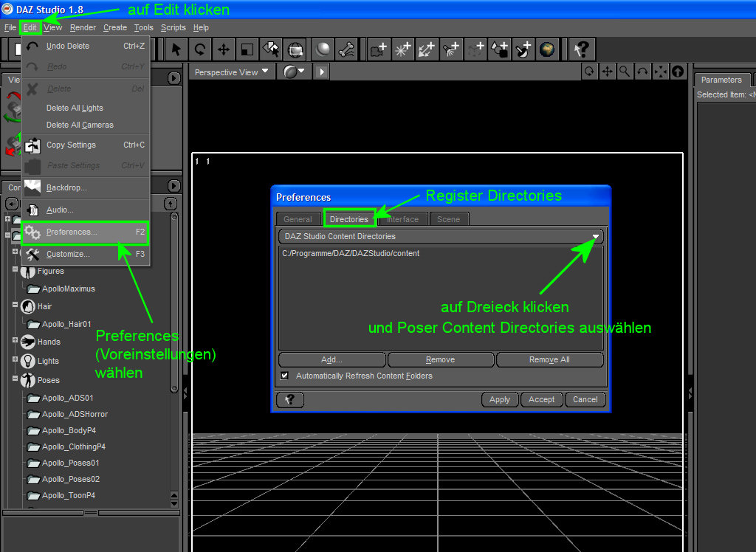Image resolution: width=756 pixels, height=552 pixels.
Task: Activate the Translate four-arrow tool
Action: point(223,49)
